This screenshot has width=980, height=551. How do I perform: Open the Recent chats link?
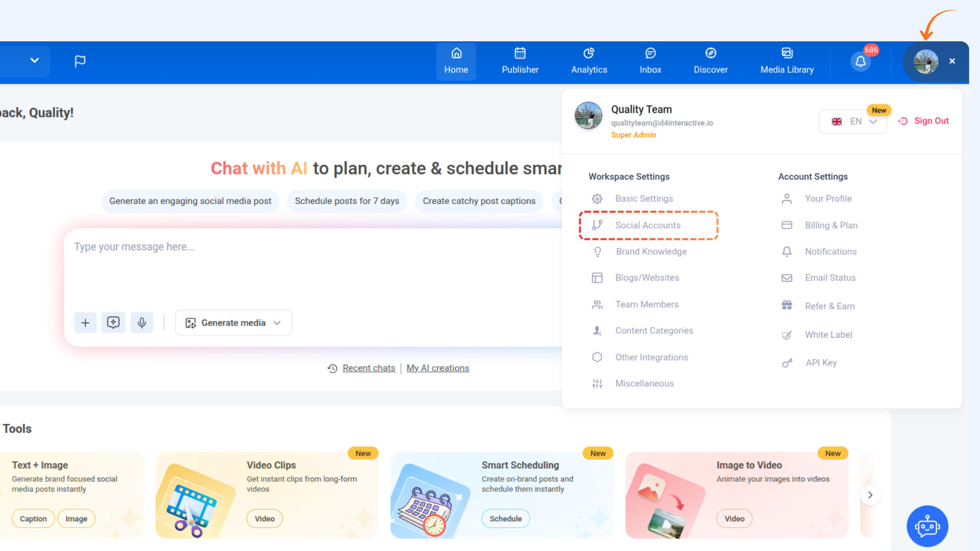pos(369,368)
